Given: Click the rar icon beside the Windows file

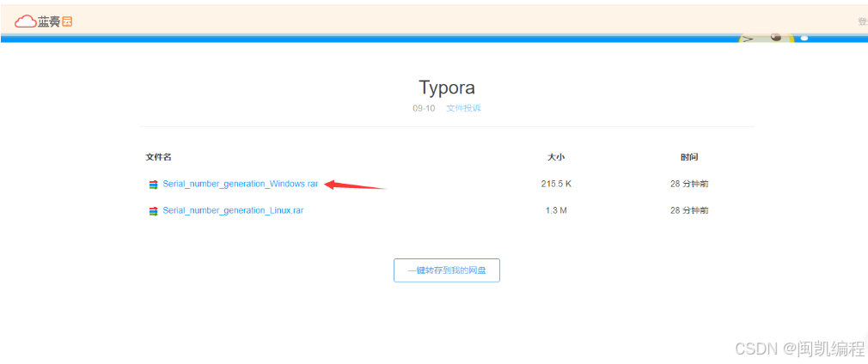Looking at the screenshot, I should 153,185.
